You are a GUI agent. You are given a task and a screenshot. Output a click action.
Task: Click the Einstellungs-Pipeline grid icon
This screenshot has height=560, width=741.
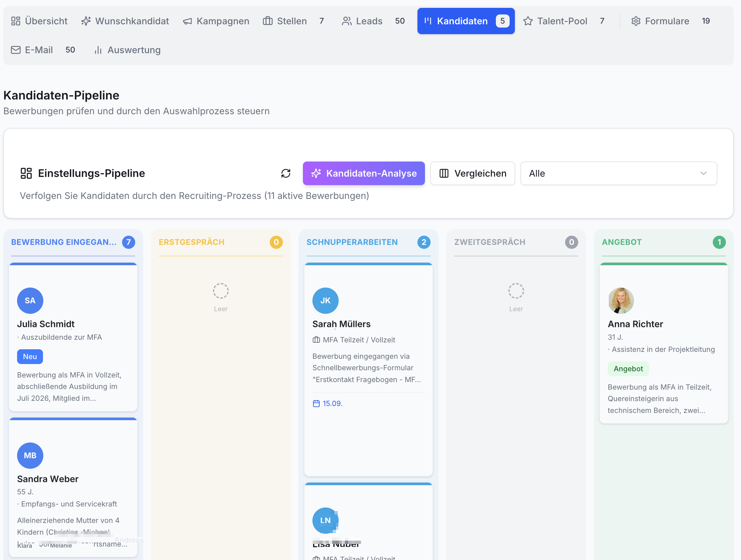[26, 173]
